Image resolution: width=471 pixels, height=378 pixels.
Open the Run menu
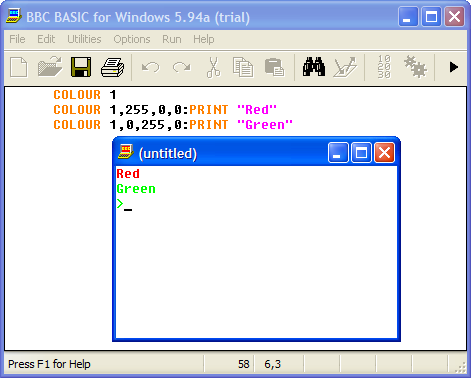click(x=172, y=39)
